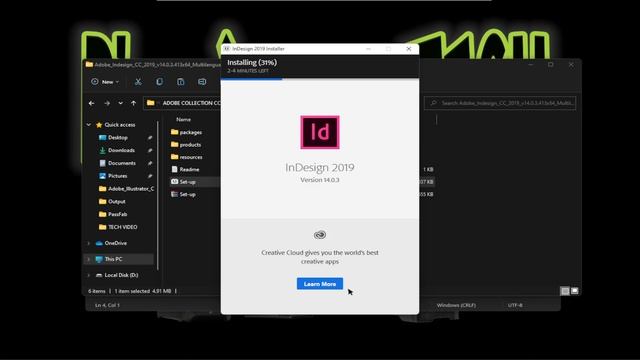Screen dimensions: 640x360
Task: Click the pin icon beside Desktop
Action: coord(150,138)
